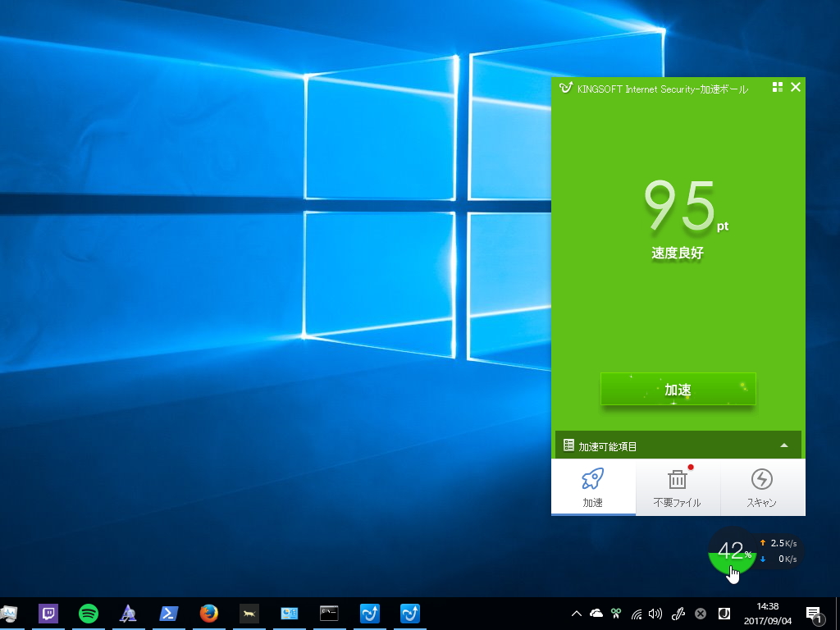Click the second KINGSOFT taskbar icon

click(x=410, y=614)
